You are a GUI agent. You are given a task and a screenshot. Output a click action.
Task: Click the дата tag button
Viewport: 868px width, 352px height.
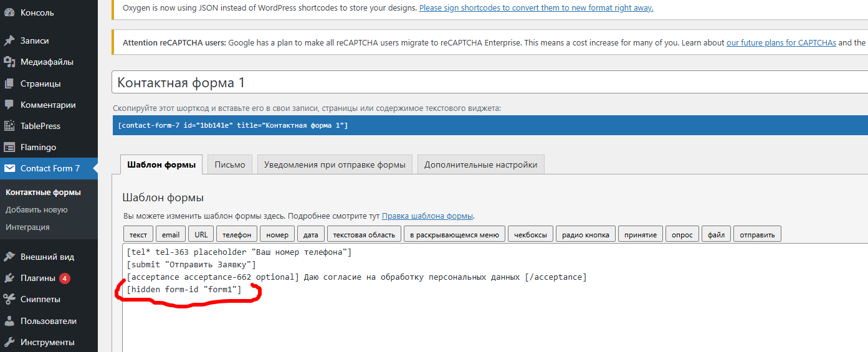pos(311,234)
